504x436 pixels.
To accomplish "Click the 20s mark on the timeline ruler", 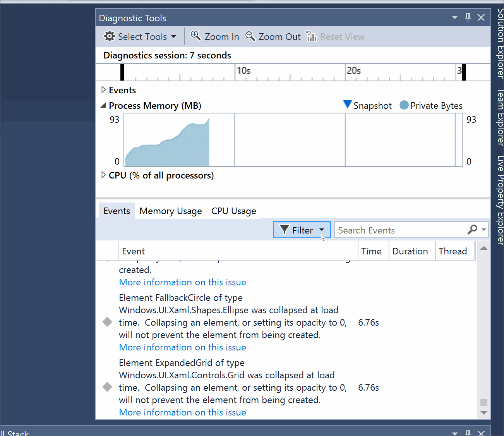I will [x=353, y=71].
